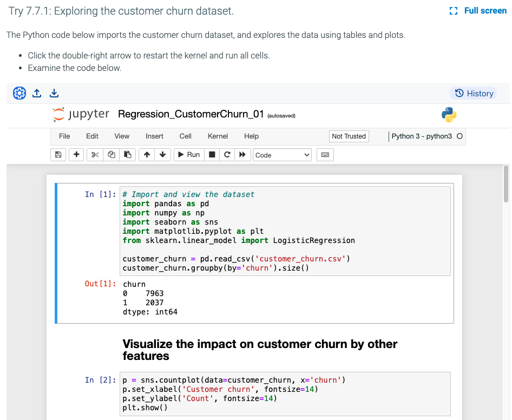This screenshot has width=512, height=420.
Task: Click the 'Try 7.7.1' section title
Action: [x=121, y=11]
